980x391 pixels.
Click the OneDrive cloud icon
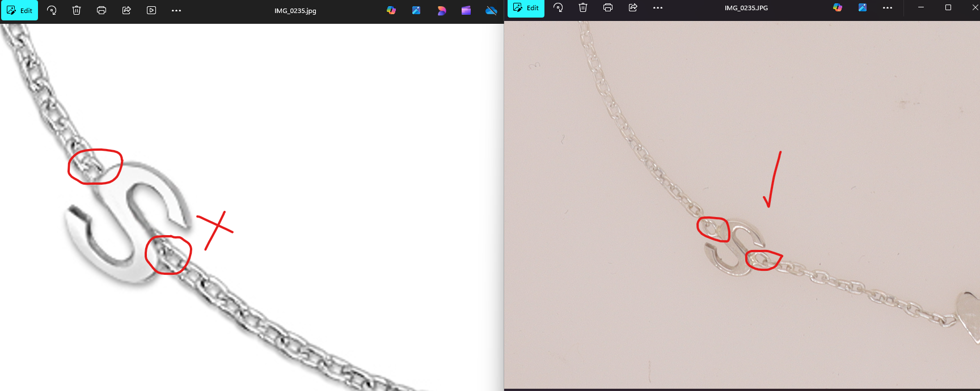coord(491,10)
